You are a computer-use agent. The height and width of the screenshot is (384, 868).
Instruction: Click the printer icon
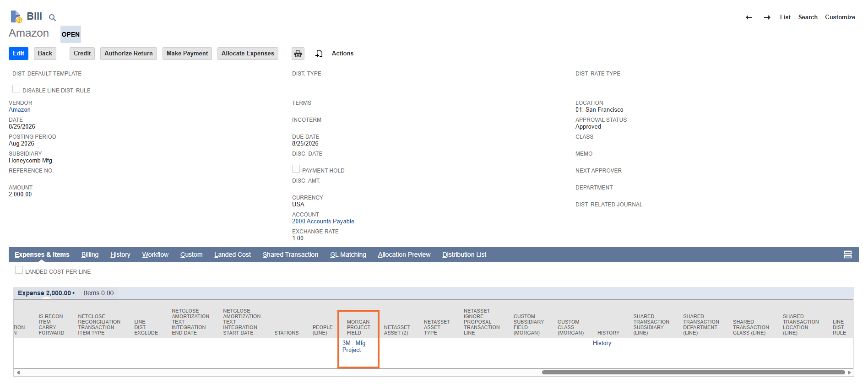(x=298, y=54)
